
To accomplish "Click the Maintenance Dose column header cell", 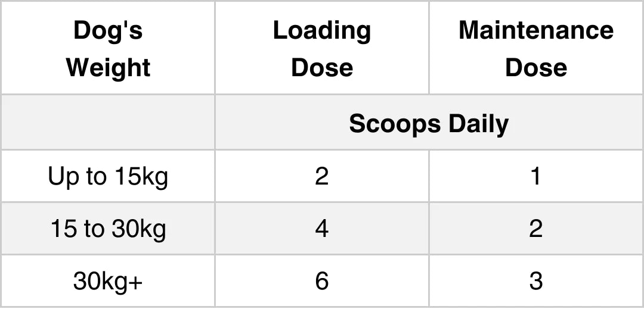I will pos(535,48).
